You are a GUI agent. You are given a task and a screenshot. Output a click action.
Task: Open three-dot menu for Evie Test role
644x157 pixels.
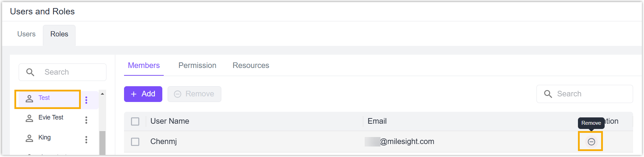click(x=86, y=120)
